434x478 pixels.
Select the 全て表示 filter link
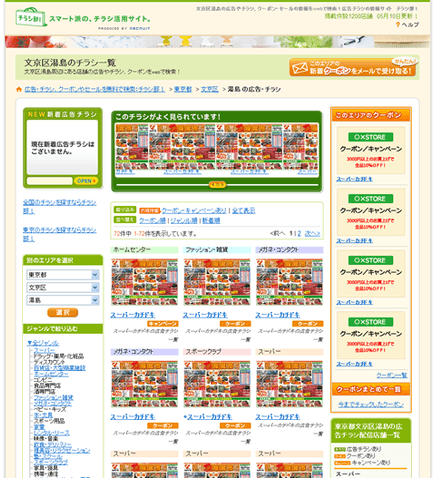click(x=244, y=211)
